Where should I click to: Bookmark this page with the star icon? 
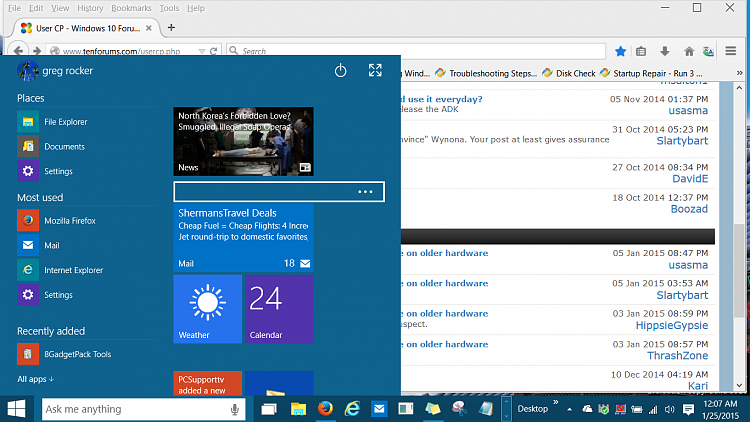coord(620,51)
